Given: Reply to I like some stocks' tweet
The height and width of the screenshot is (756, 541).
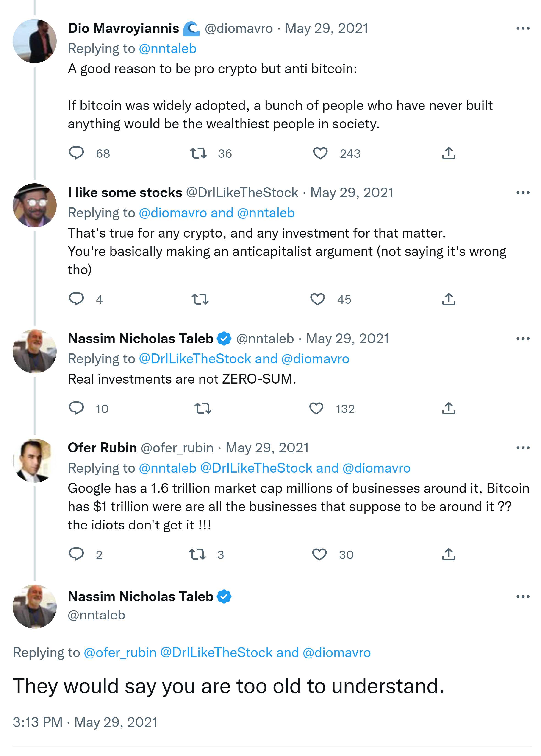Looking at the screenshot, I should (76, 299).
